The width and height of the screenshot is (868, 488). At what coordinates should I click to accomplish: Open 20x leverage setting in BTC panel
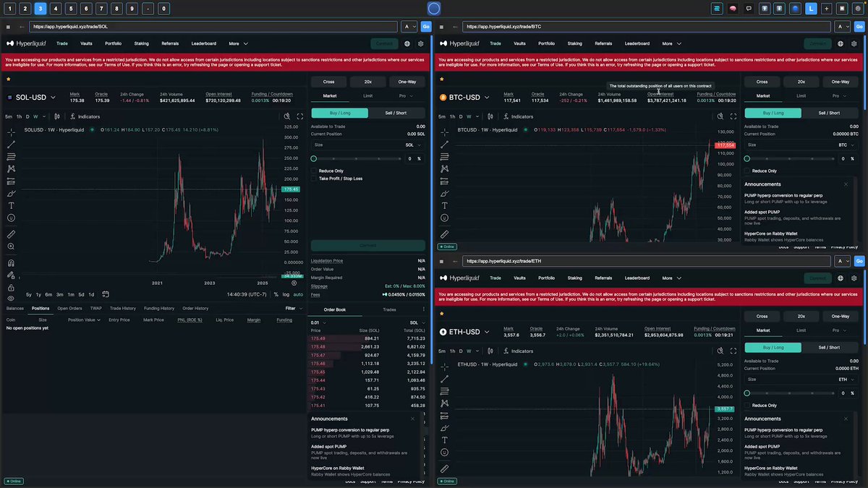[801, 82]
